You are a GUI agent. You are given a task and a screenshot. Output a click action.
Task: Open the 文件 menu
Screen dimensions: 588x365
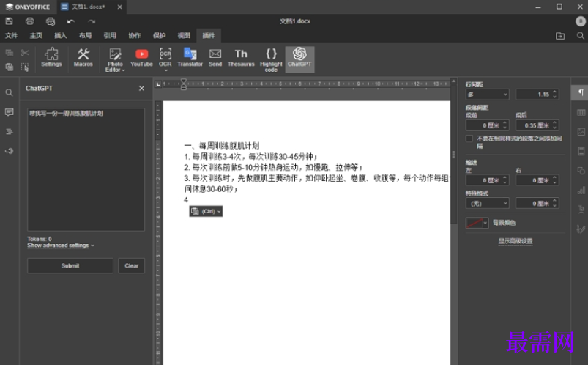tap(11, 36)
